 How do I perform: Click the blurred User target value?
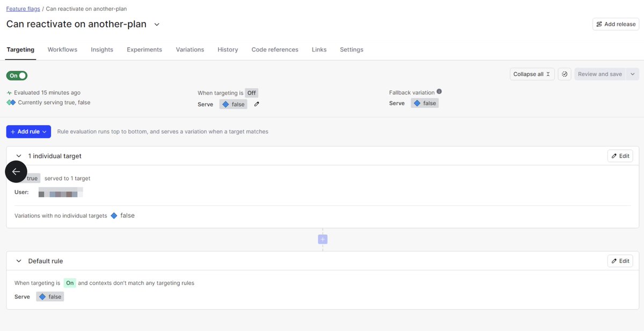point(61,192)
